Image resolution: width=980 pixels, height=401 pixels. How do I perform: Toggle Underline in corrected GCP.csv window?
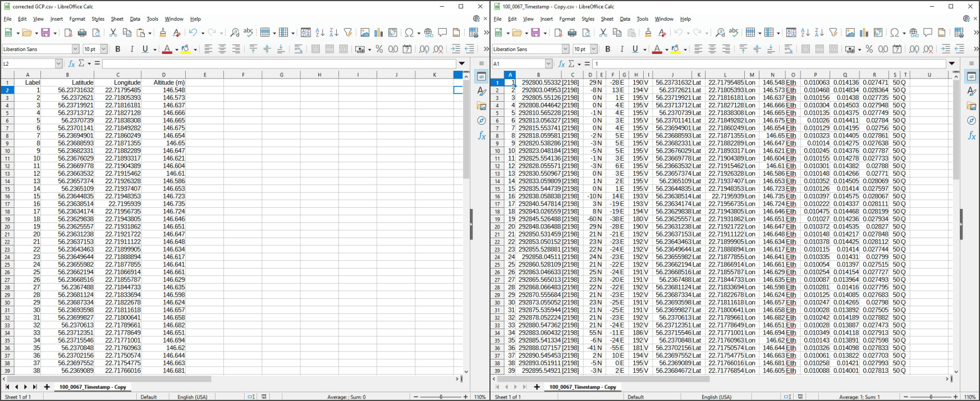[x=145, y=49]
